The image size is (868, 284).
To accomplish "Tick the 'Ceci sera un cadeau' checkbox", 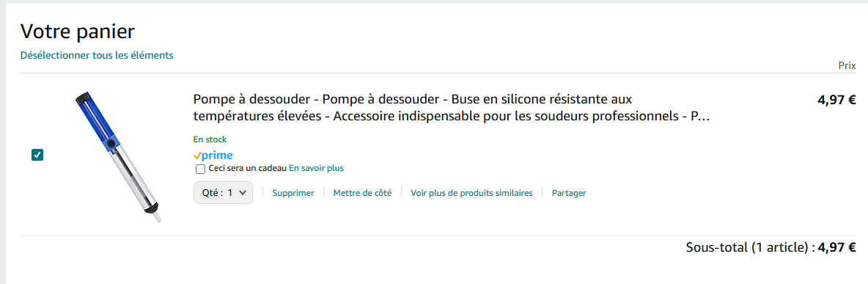I will coord(200,168).
